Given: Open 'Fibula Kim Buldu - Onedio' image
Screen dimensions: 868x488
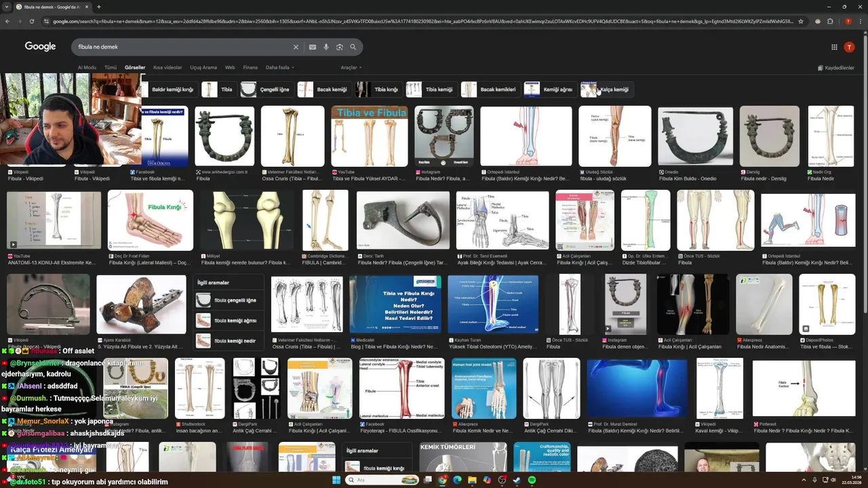Looking at the screenshot, I should 695,136.
